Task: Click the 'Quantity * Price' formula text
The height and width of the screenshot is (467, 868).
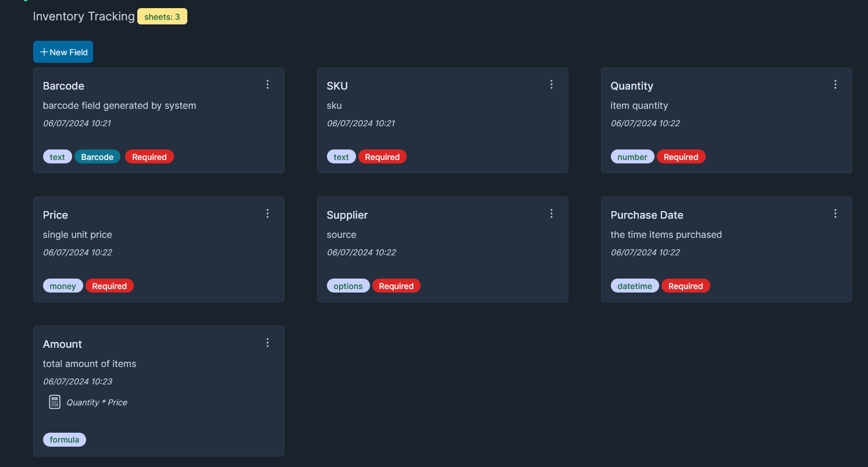Action: 97,402
